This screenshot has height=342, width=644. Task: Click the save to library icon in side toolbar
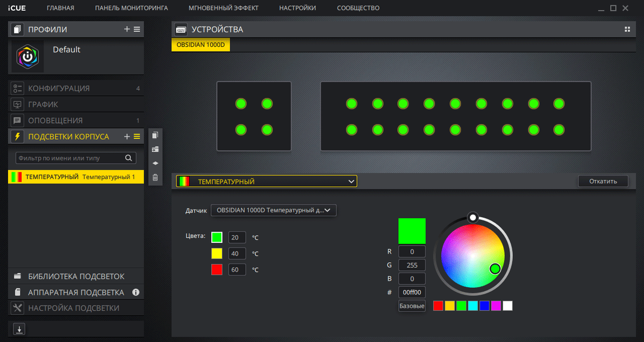pyautogui.click(x=155, y=149)
